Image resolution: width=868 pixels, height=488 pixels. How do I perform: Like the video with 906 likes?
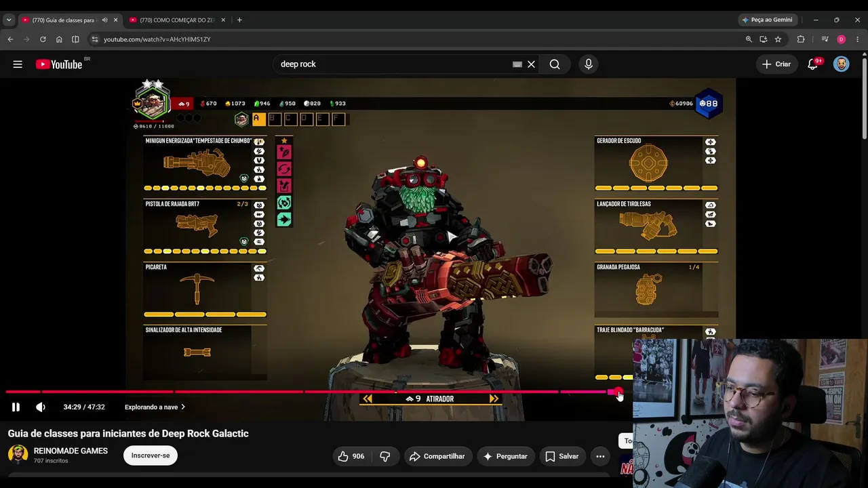click(x=351, y=456)
